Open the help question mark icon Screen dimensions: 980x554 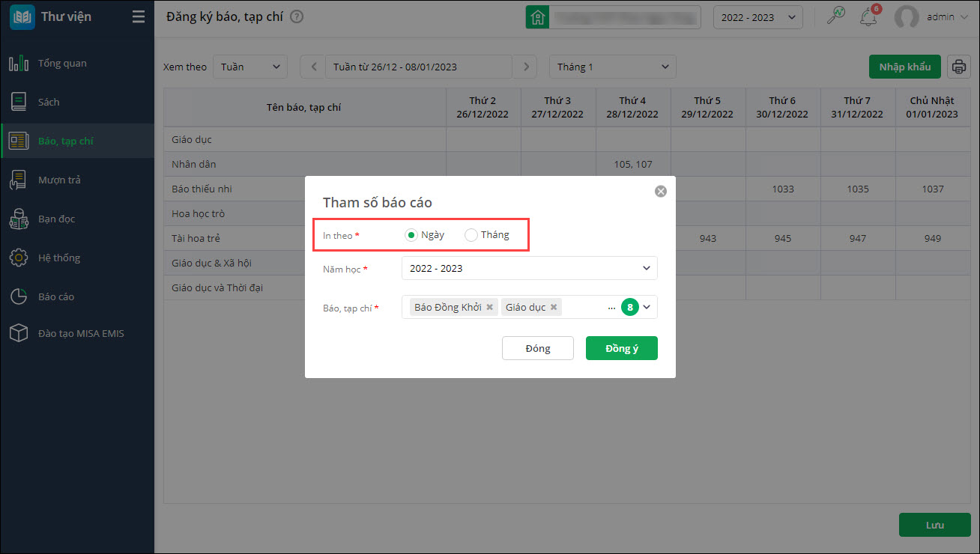pyautogui.click(x=297, y=16)
